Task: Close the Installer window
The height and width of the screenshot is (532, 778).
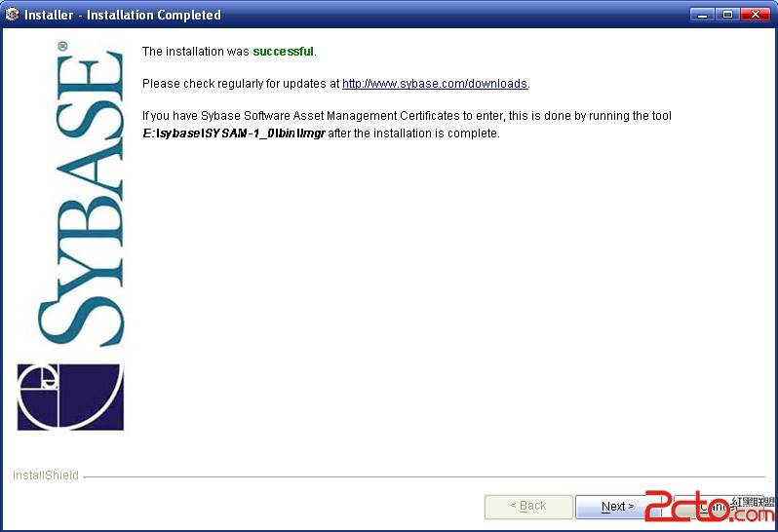Action: pos(756,15)
